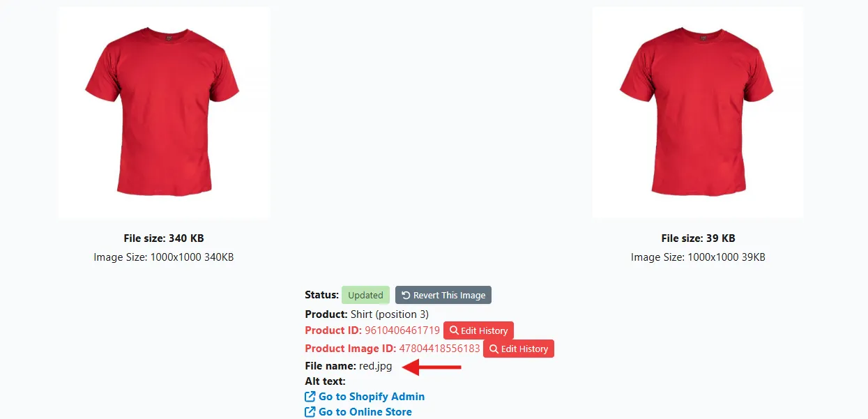Click the red.jpg file name text
Viewport: 868px width, 419px height.
pos(376,366)
